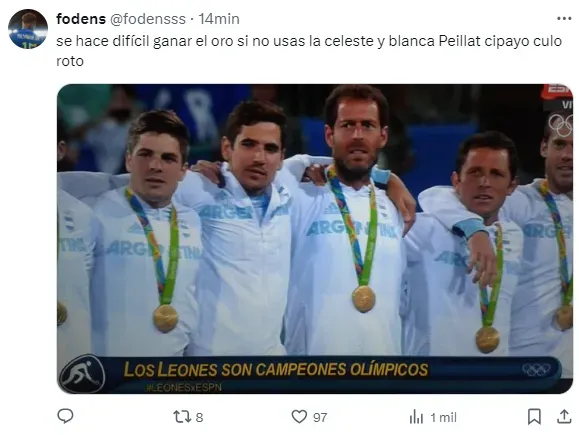Viewport: 579px width, 435px height.
Task: Click the 97 likes count
Action: click(x=320, y=417)
